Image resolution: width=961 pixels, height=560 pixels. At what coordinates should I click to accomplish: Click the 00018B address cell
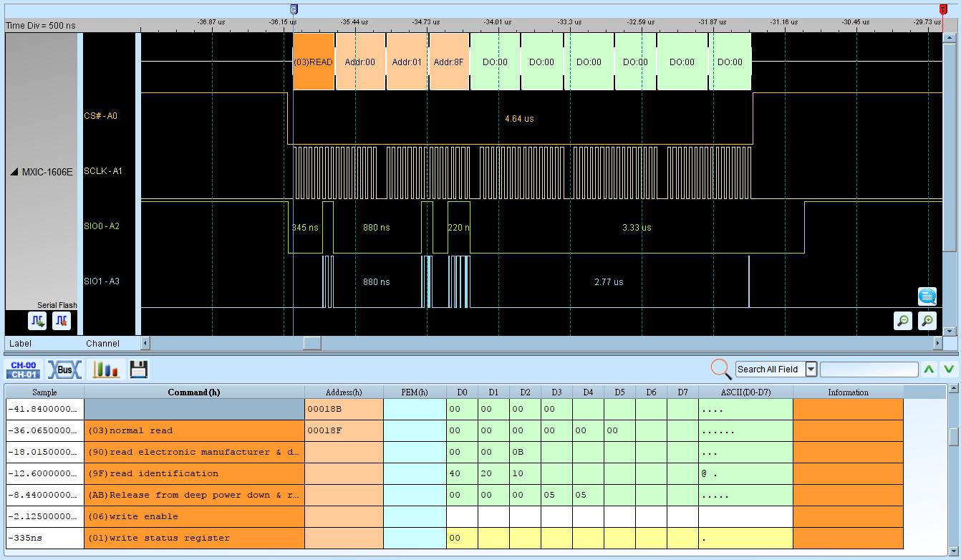click(x=344, y=410)
